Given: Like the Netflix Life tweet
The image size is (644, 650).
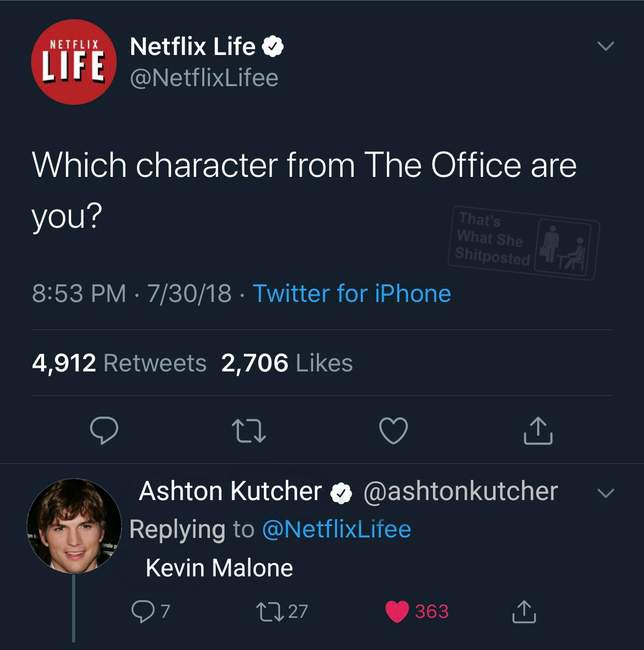Looking at the screenshot, I should click(x=394, y=431).
